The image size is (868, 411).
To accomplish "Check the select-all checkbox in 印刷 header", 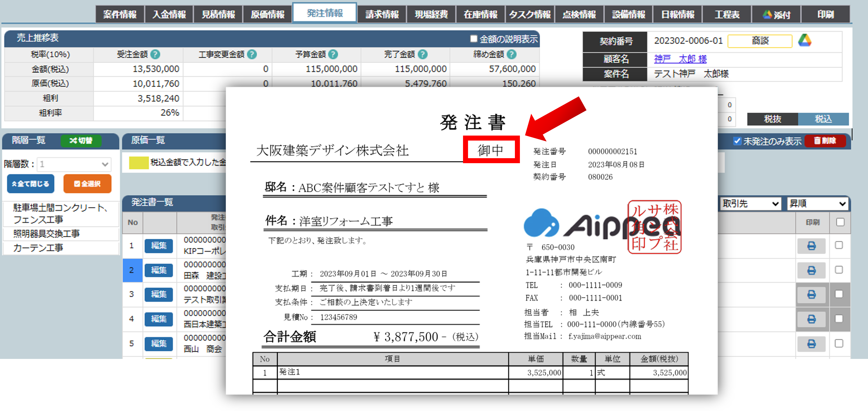I will tap(840, 222).
